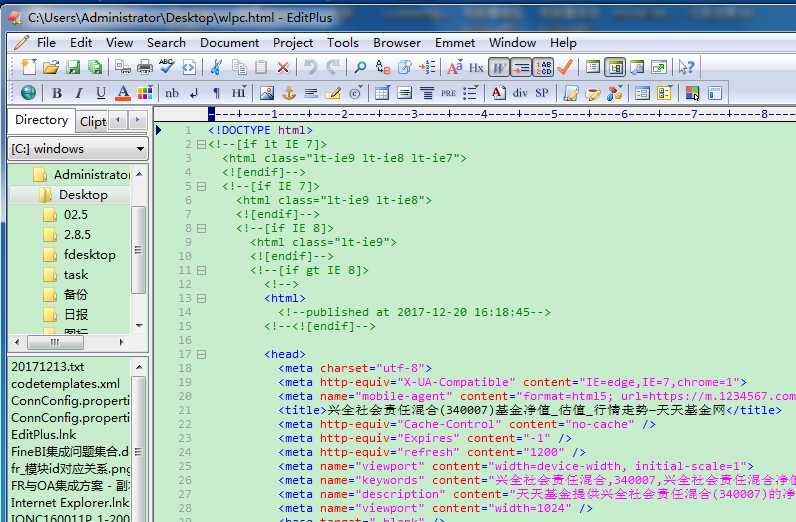Undo the last edit

[x=310, y=67]
